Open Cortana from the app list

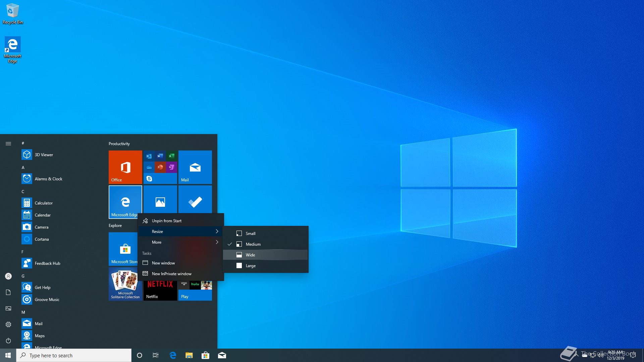[61, 239]
